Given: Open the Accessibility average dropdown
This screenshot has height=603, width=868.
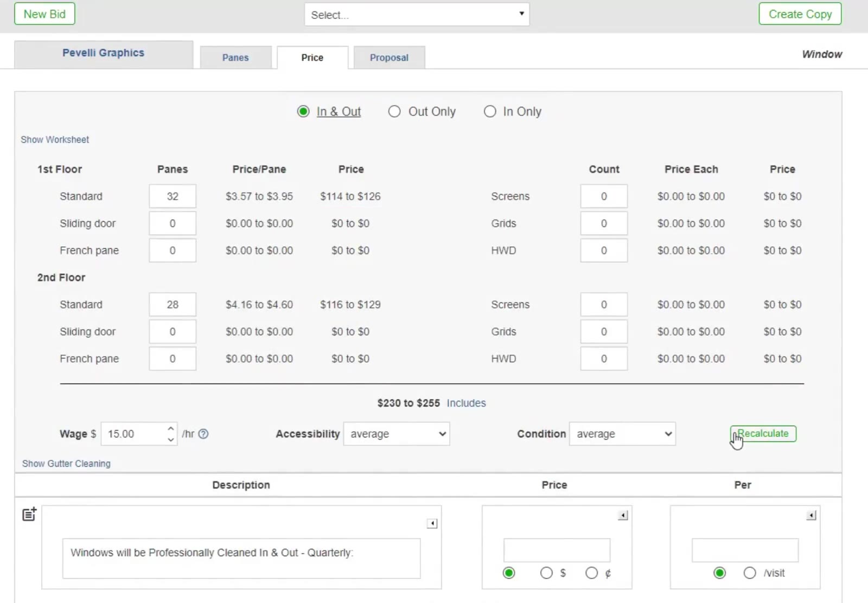Looking at the screenshot, I should (x=397, y=434).
